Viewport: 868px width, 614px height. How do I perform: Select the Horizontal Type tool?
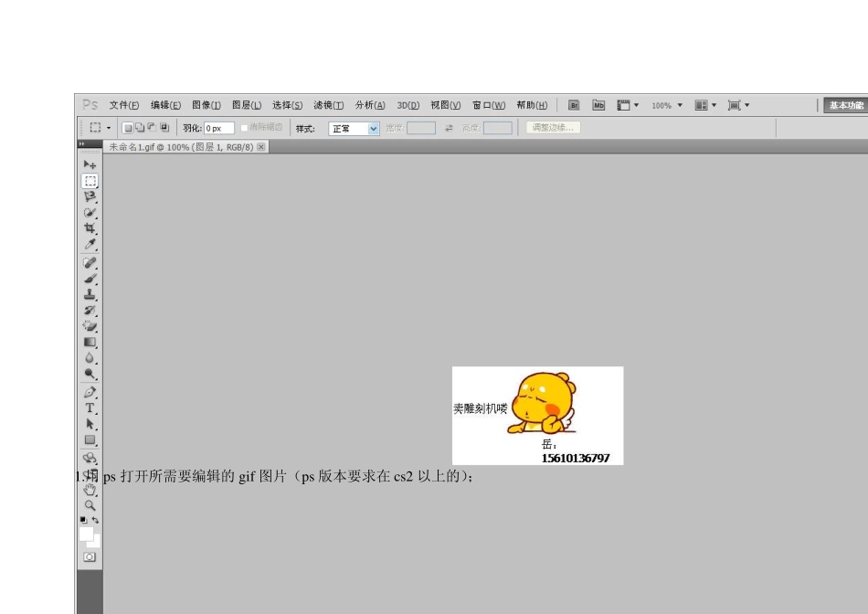tap(90, 408)
